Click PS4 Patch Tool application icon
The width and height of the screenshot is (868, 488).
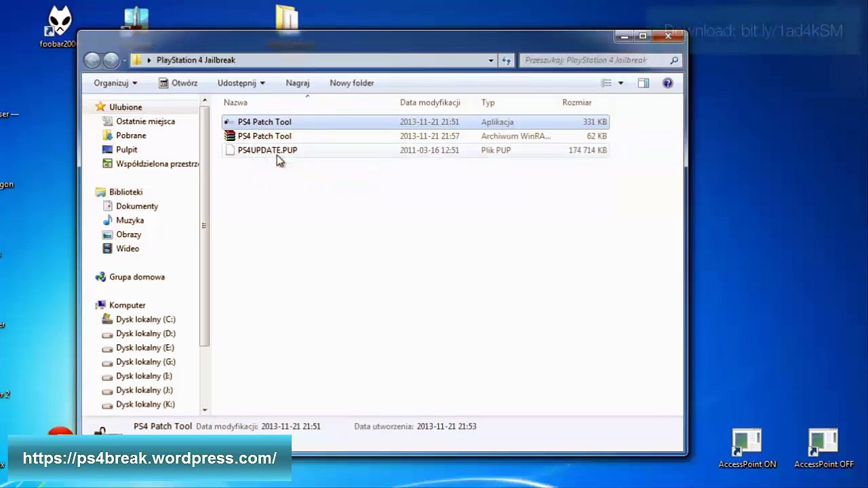(x=230, y=122)
